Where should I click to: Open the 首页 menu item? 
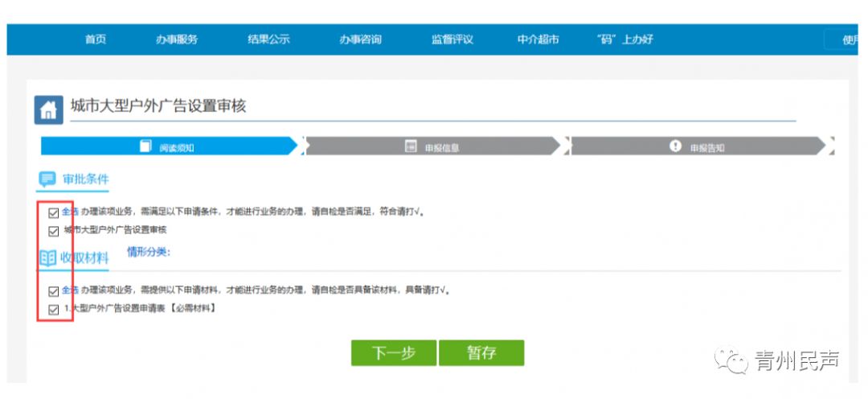(96, 39)
